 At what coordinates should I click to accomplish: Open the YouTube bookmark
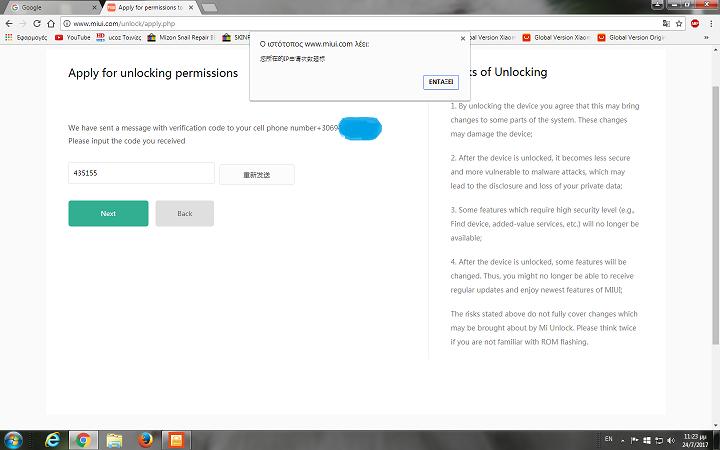click(x=73, y=38)
